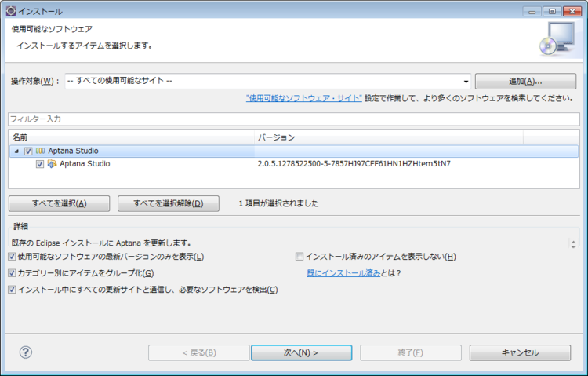Select the child Aptana Studio row label
Viewport: 588px width, 376px height.
[85, 164]
